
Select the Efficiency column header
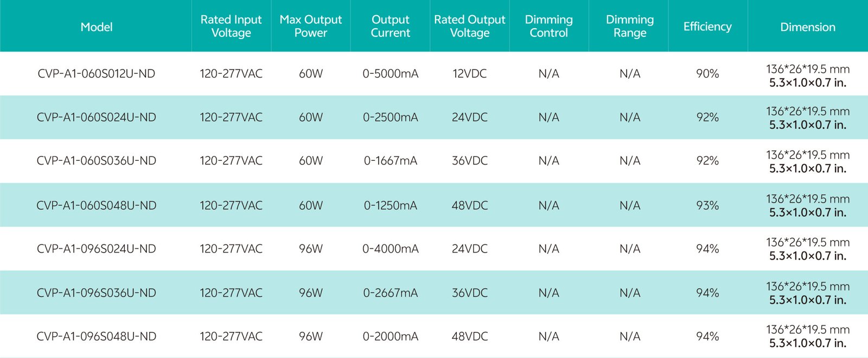point(707,27)
